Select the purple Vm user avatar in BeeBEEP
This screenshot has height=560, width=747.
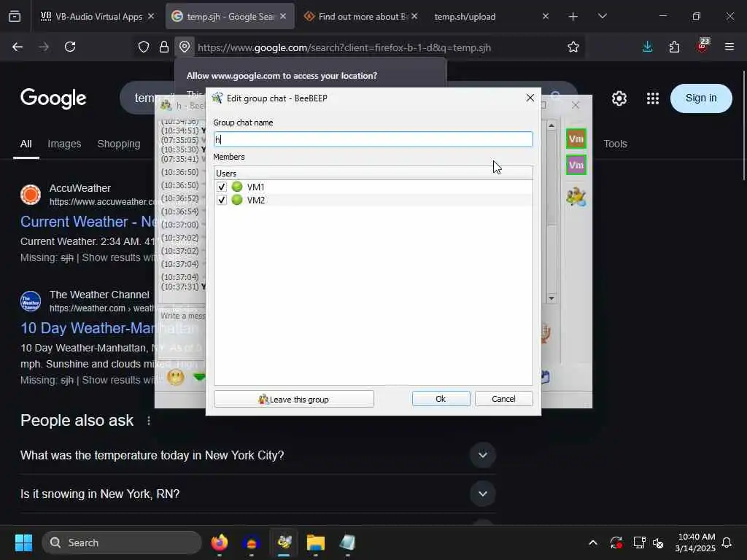tap(576, 166)
